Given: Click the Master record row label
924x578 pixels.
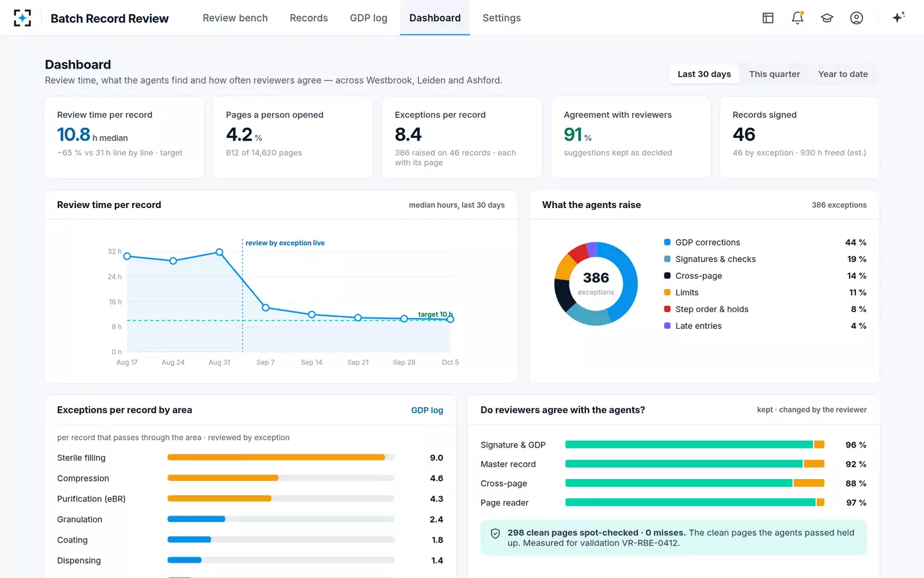Looking at the screenshot, I should [x=508, y=464].
